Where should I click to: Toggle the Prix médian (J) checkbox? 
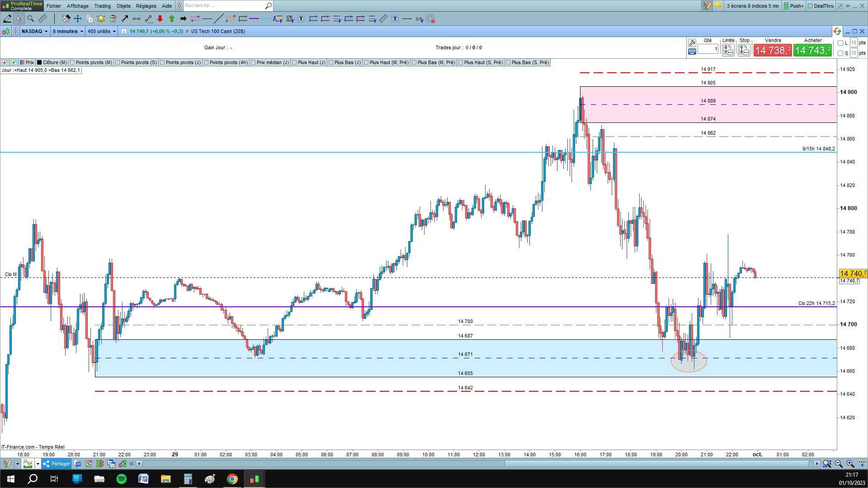(254, 62)
